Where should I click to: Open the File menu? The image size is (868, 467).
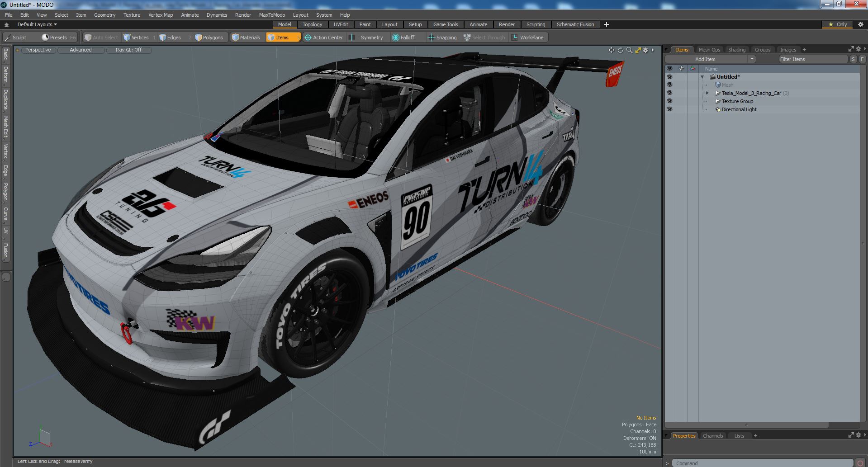tap(9, 15)
